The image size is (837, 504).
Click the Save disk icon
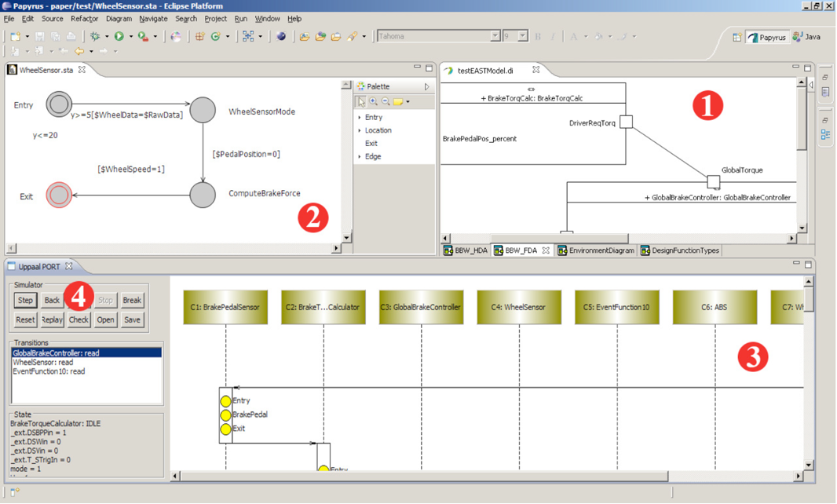[39, 36]
